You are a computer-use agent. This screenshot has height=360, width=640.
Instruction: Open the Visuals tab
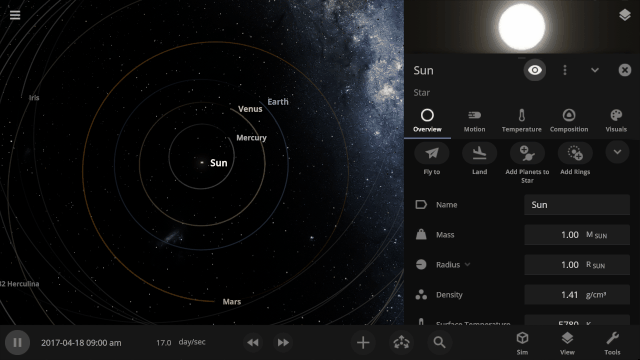[x=616, y=121]
